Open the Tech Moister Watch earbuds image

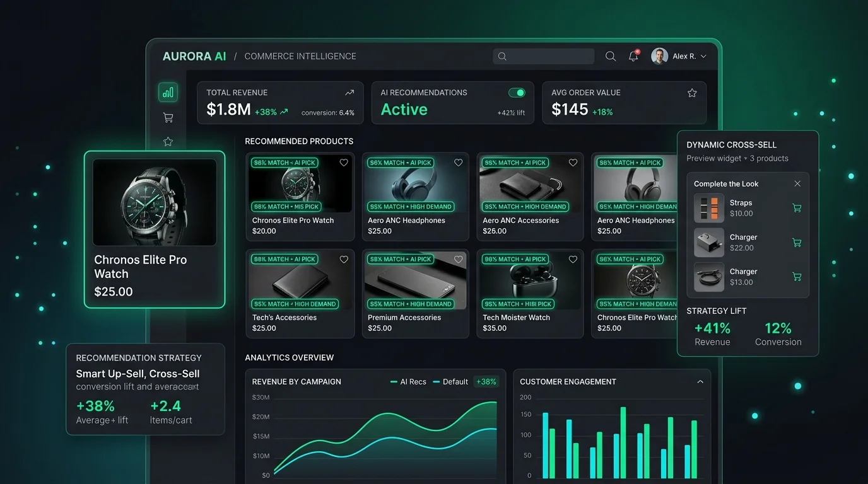(529, 280)
